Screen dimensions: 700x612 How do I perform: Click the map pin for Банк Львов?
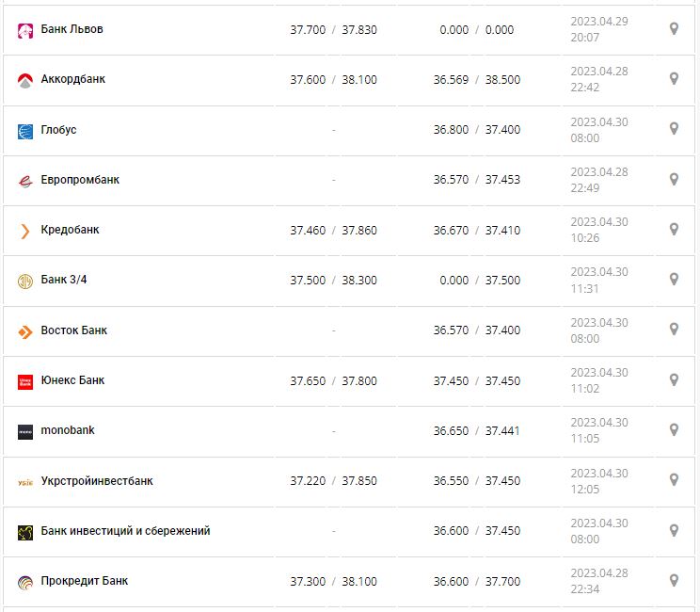674,29
